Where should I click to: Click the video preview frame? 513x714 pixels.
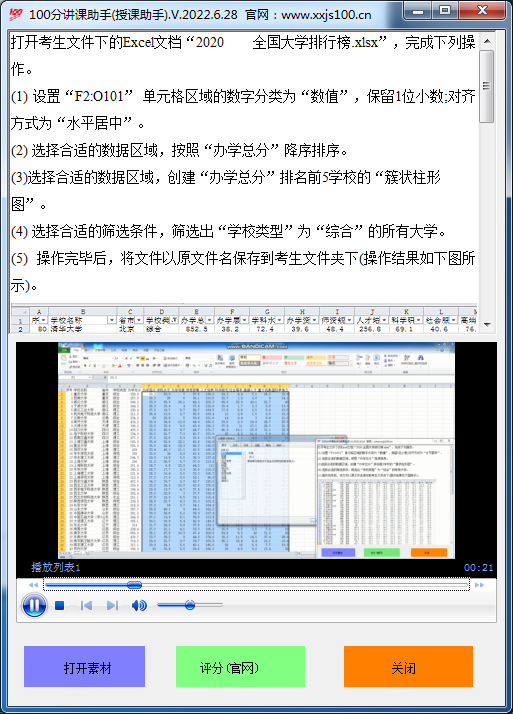[256, 451]
